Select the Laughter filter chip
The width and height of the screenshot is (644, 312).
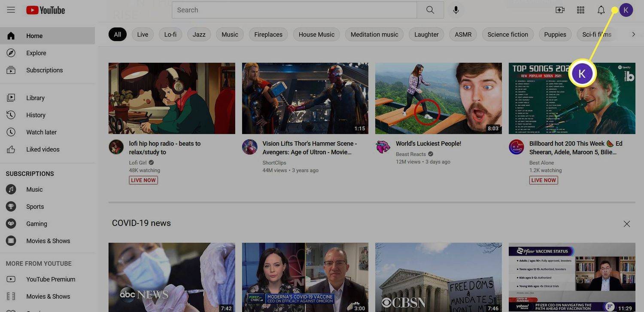click(x=426, y=34)
